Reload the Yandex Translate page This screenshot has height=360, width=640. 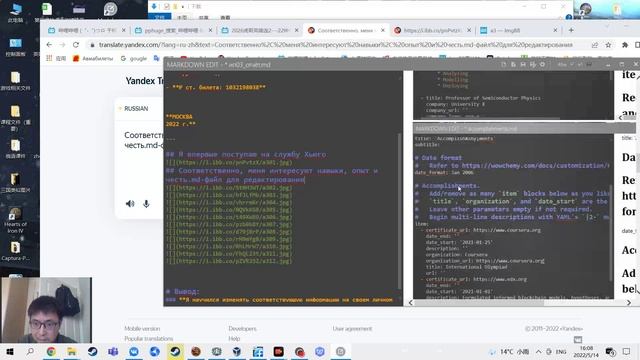coord(76,45)
